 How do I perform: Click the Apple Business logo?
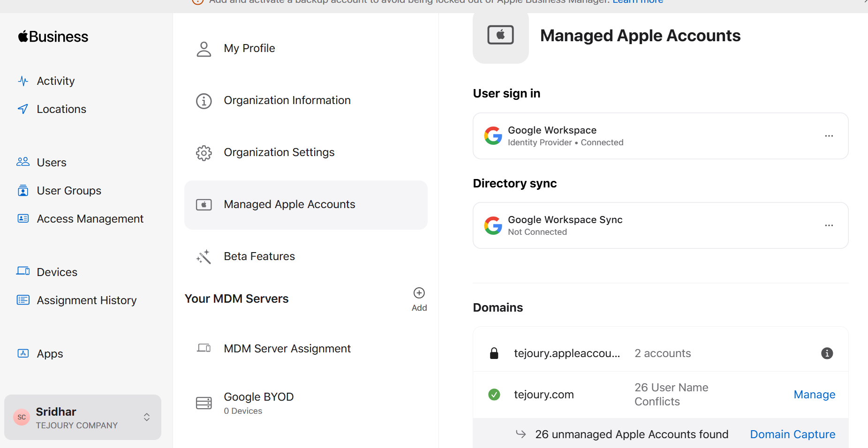pos(53,37)
